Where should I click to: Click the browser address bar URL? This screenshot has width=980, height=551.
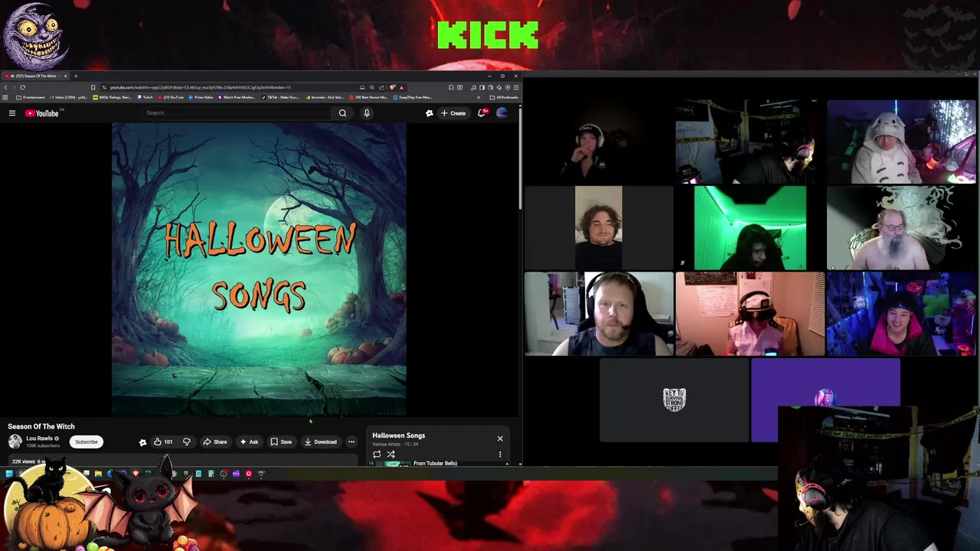[x=230, y=87]
